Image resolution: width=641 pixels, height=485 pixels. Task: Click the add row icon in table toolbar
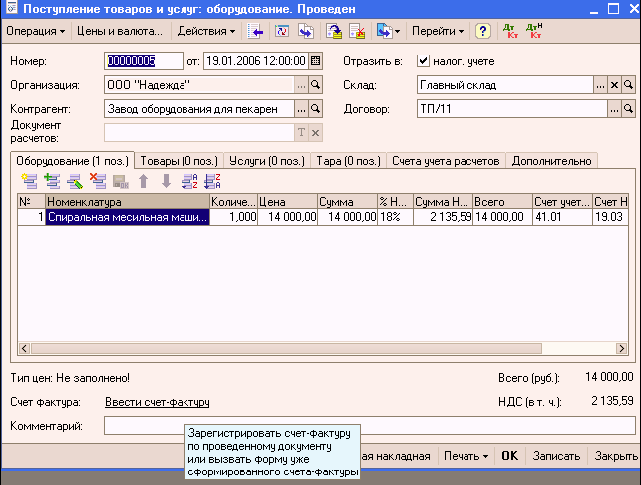[28, 181]
